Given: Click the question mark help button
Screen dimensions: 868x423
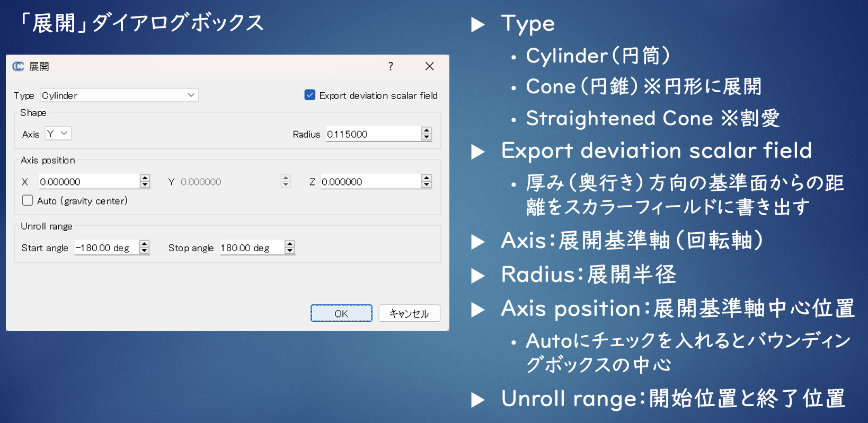Looking at the screenshot, I should pos(391,66).
